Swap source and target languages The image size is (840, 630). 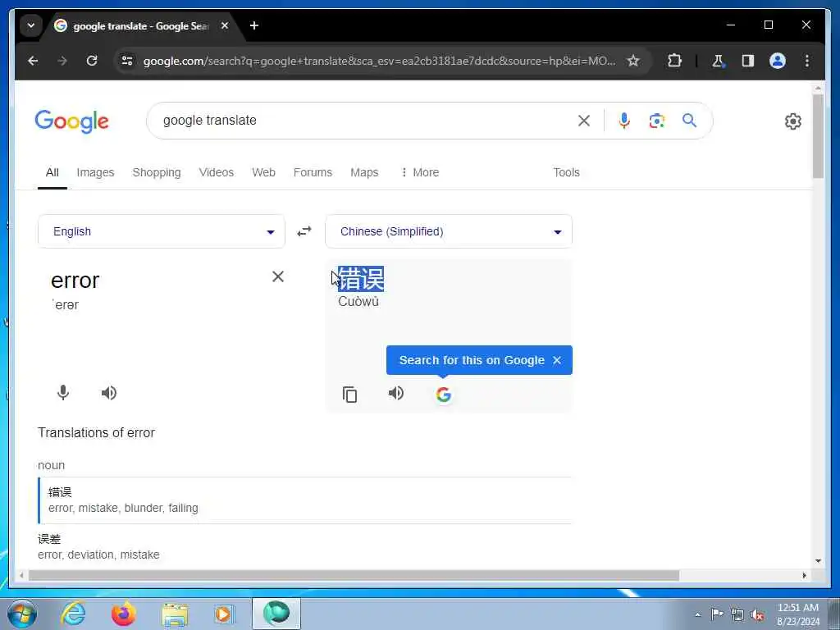point(304,231)
